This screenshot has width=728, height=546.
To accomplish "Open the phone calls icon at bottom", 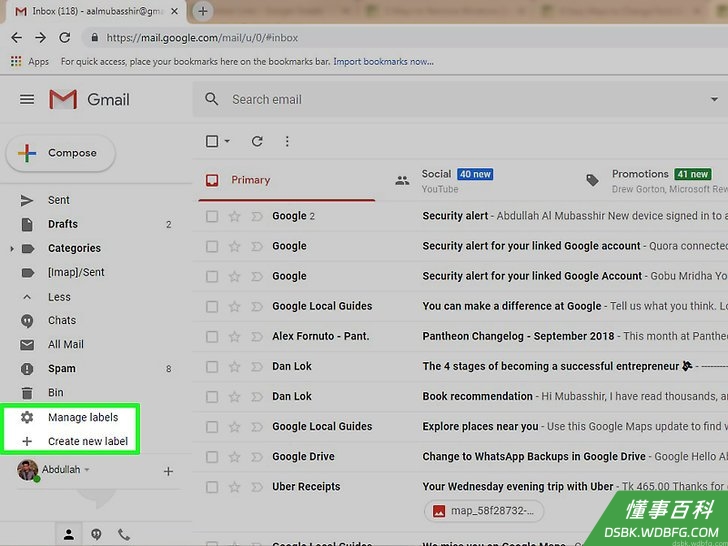I will [124, 534].
